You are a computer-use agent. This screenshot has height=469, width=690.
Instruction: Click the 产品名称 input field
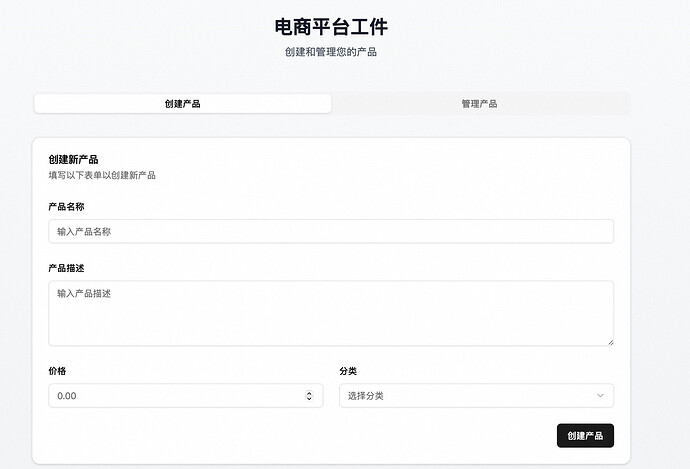click(x=330, y=231)
